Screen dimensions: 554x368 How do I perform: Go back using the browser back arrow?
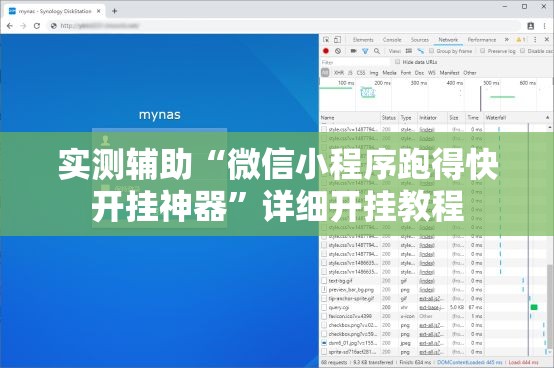[10, 26]
